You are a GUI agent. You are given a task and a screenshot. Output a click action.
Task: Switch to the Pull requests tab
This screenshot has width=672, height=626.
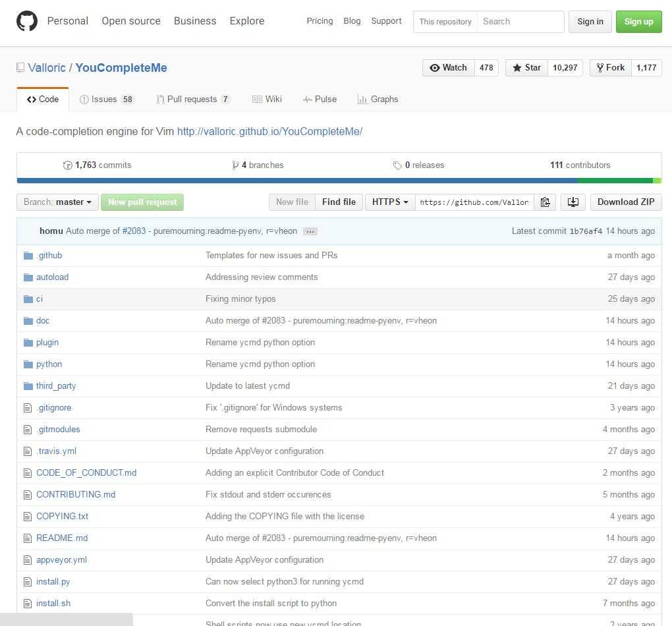(x=193, y=100)
